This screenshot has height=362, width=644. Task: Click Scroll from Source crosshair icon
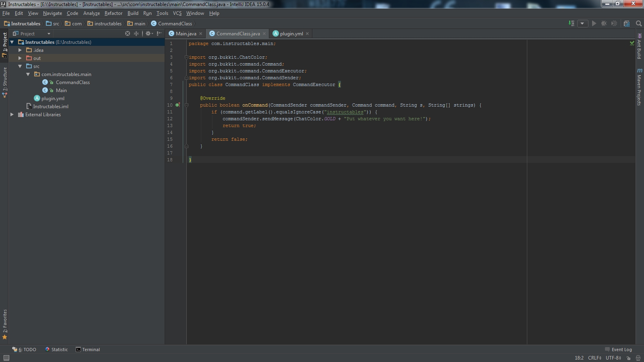tap(128, 33)
